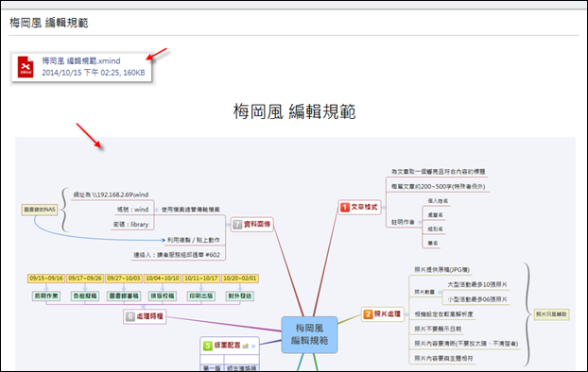
Task: Click the 個人姓名 subtopic
Action: (438, 201)
